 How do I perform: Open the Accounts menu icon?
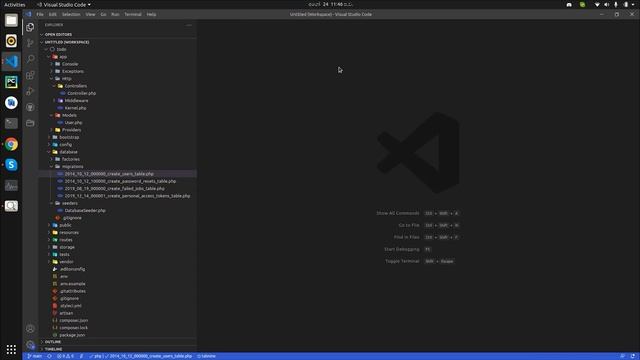[x=30, y=329]
